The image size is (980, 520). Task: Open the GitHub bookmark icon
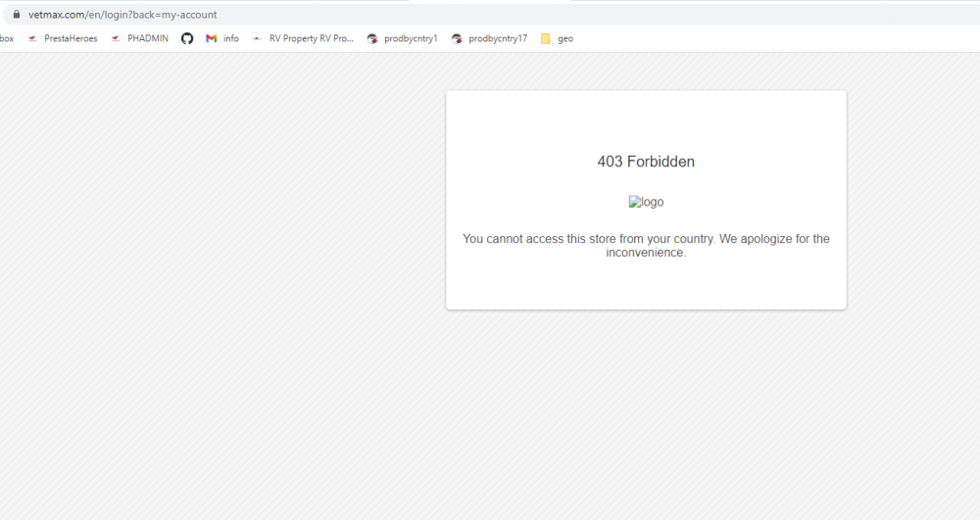point(187,39)
